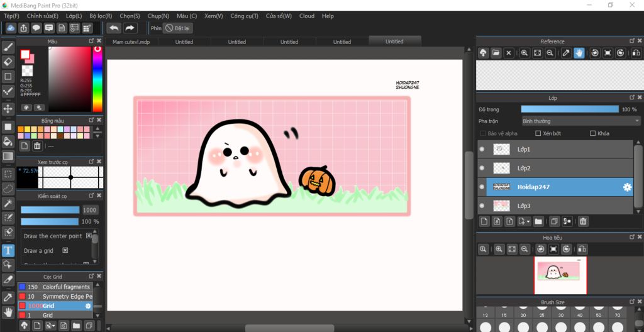This screenshot has height=332, width=644.
Task: Click the cloud save icon in the top toolbar
Action: point(11,28)
